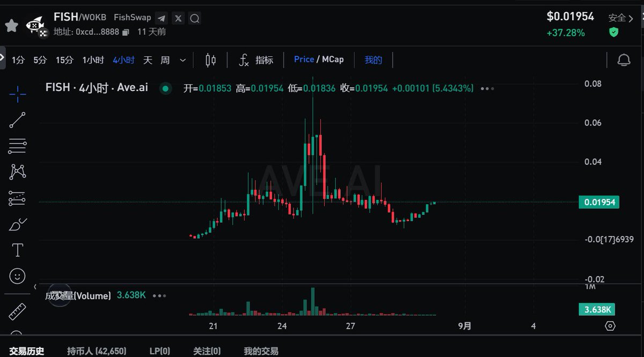The width and height of the screenshot is (644, 357).
Task: Switch to 天 daily timeframe
Action: [x=148, y=60]
